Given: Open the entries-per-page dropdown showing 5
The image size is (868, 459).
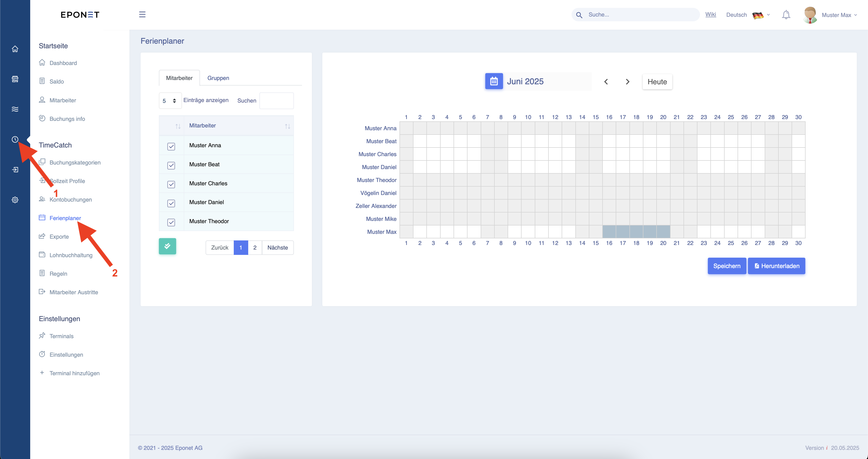Looking at the screenshot, I should click(x=170, y=101).
